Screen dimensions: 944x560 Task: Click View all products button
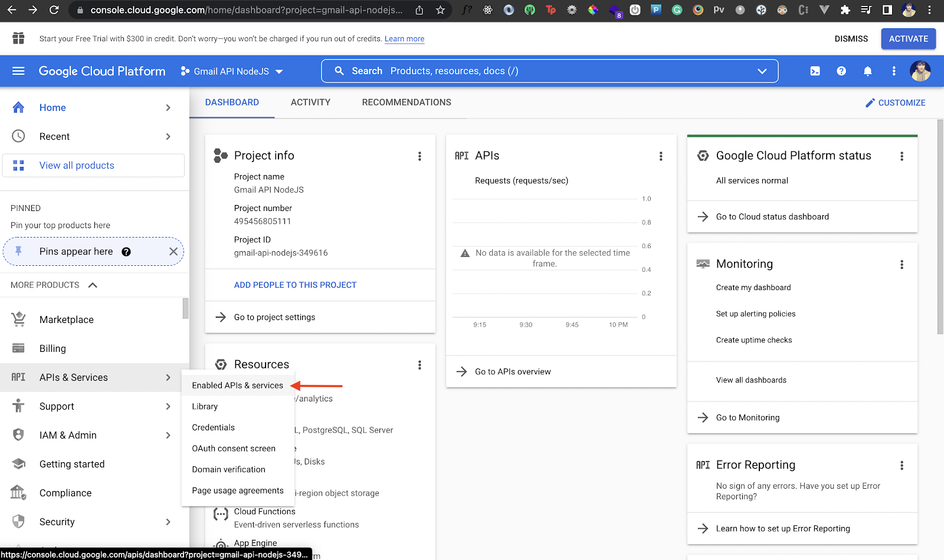pos(93,166)
